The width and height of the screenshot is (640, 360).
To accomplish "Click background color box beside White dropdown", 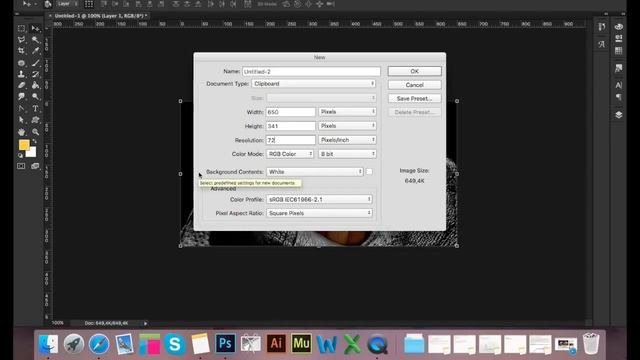I will click(369, 172).
